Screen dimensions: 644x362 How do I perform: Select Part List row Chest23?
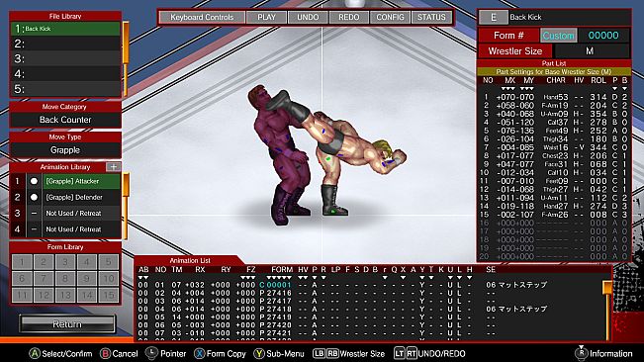(x=554, y=155)
